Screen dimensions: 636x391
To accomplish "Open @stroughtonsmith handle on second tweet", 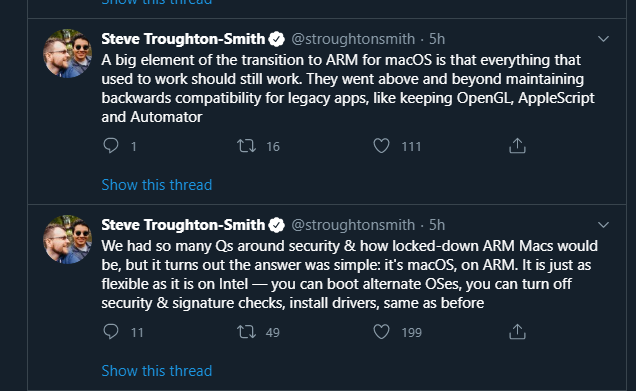I will click(x=353, y=225).
